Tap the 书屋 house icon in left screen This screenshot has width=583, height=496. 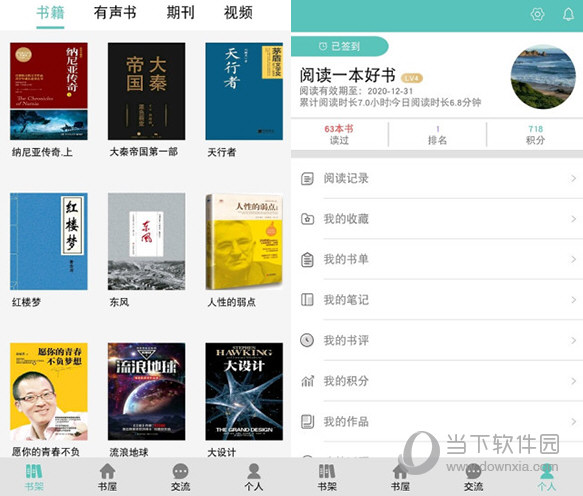pyautogui.click(x=107, y=471)
